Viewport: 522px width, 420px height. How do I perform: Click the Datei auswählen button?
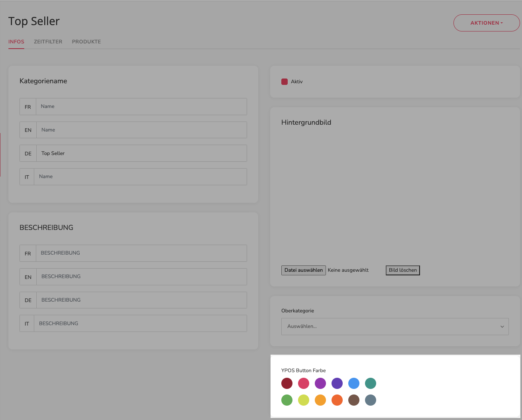(304, 270)
